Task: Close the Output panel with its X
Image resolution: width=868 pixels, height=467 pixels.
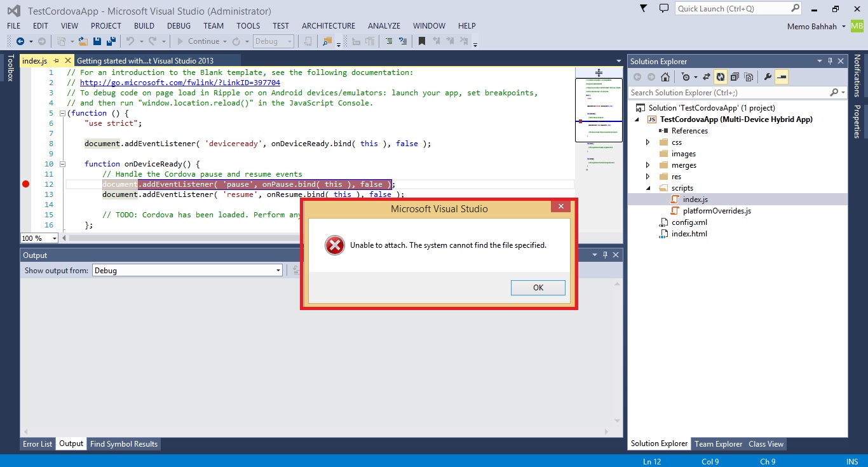Action: [x=616, y=255]
